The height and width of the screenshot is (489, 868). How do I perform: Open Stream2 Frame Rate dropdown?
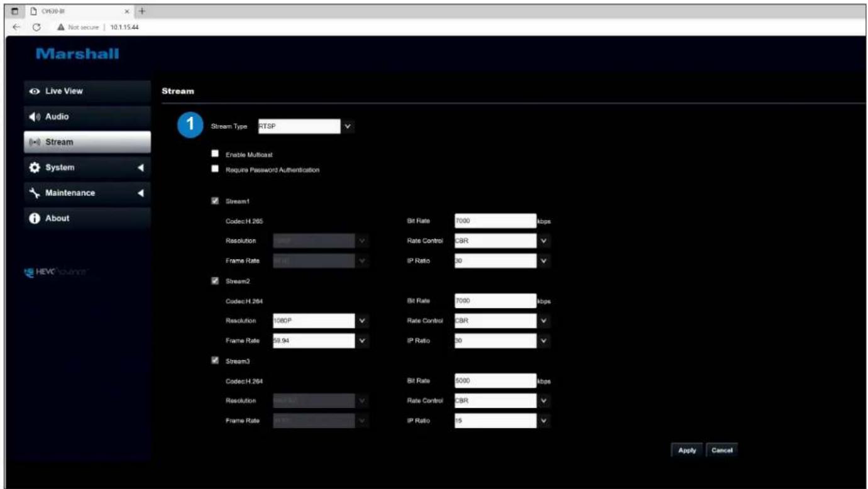[320, 340]
